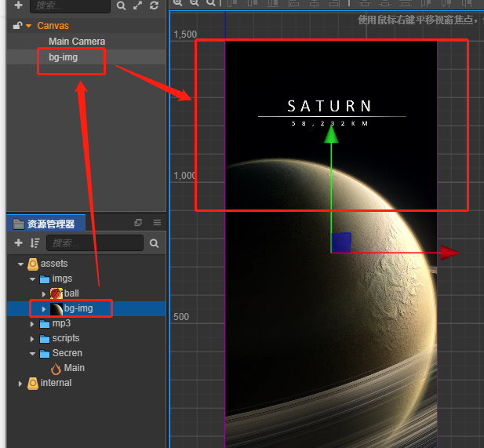Click the assets search magnifier icon

(154, 243)
